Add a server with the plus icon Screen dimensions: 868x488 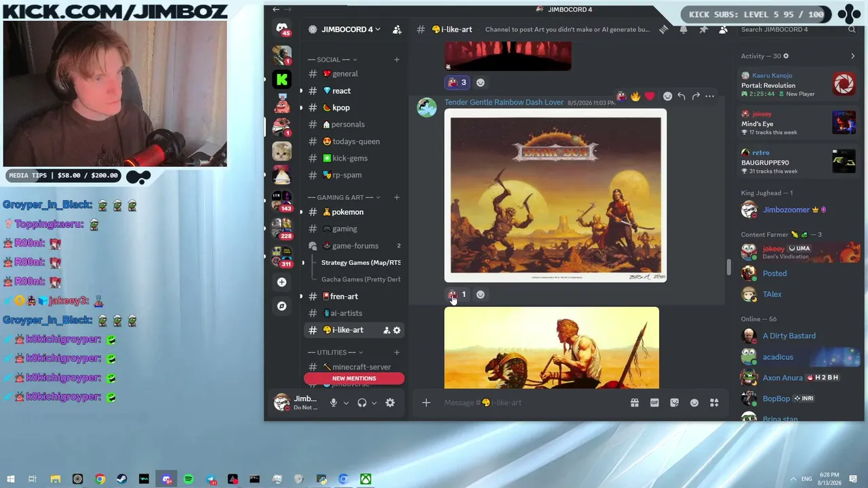(282, 282)
